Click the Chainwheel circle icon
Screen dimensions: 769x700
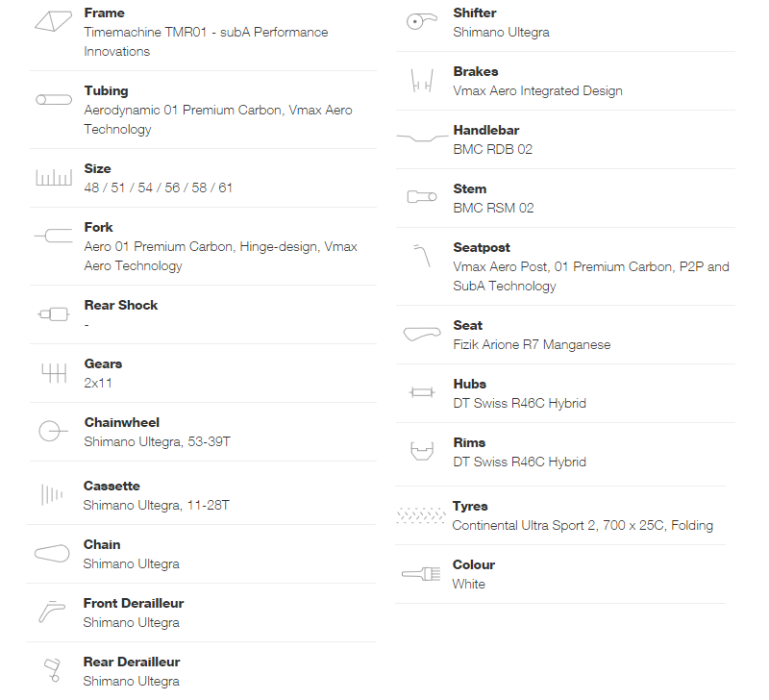tap(53, 431)
